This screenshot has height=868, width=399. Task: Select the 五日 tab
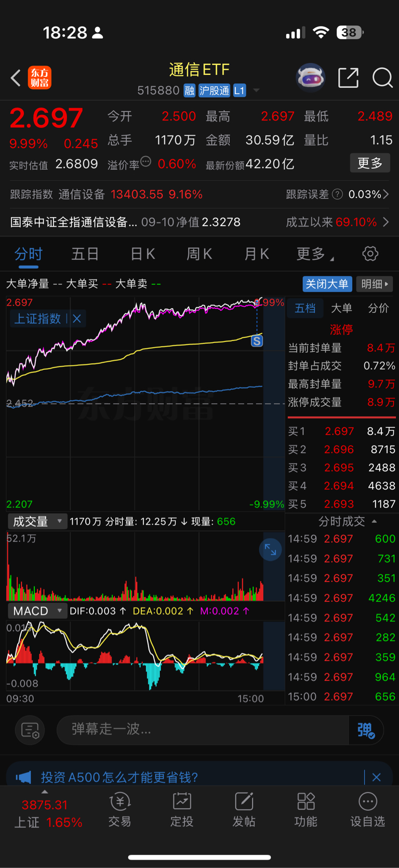coord(85,254)
